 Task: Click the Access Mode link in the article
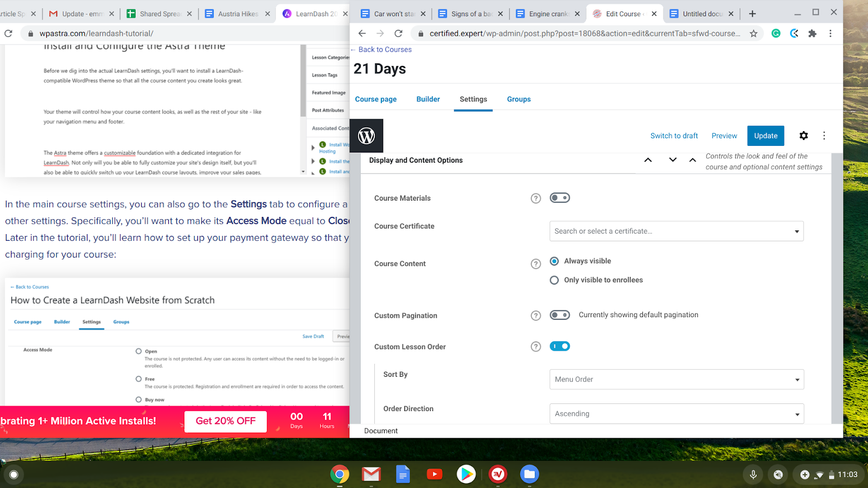click(256, 221)
